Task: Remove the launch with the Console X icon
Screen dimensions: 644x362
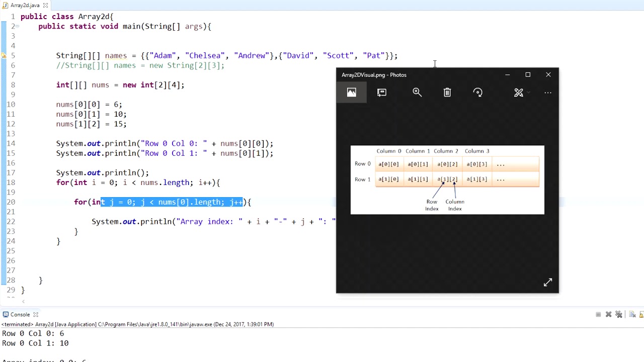Action: pyautogui.click(x=609, y=315)
